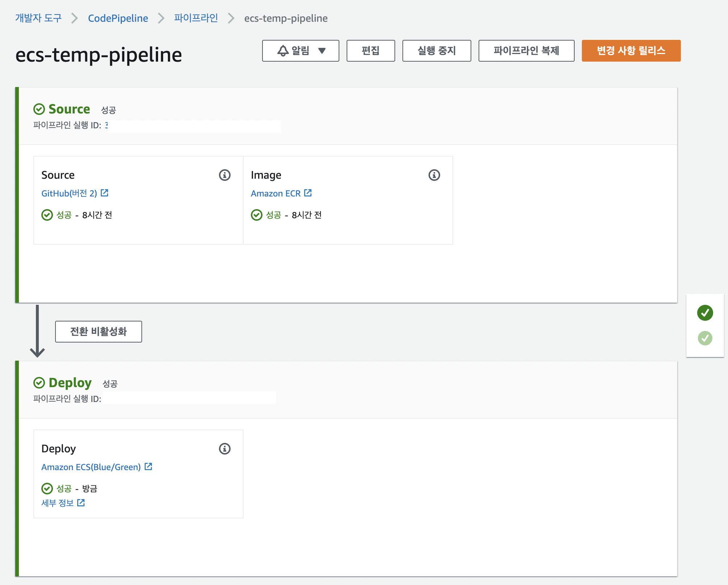Screen dimensions: 728x585
Task: Click dark green Source stage indicator in side panel
Action: 705,313
